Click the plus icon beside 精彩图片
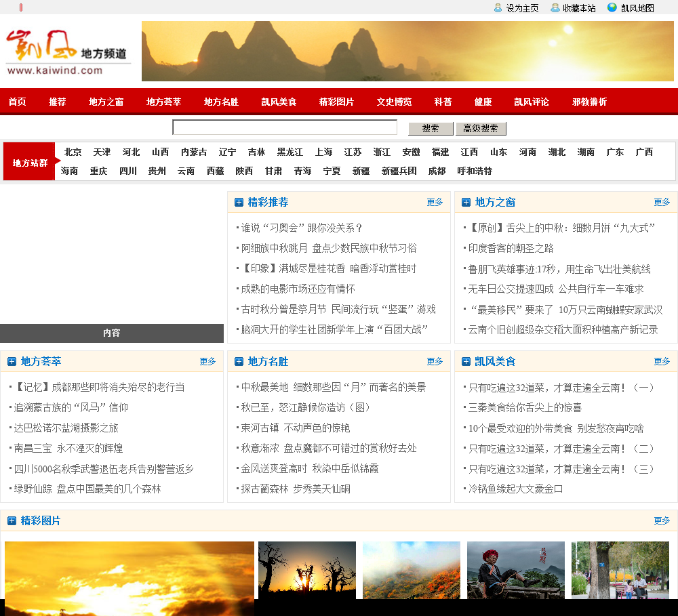This screenshot has width=678, height=616. [12, 521]
